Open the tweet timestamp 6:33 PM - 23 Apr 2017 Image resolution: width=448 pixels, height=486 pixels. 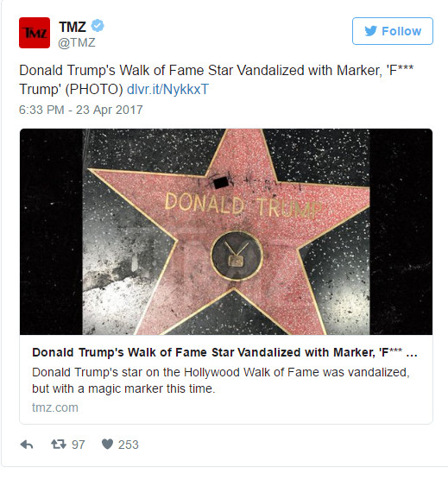click(x=81, y=110)
